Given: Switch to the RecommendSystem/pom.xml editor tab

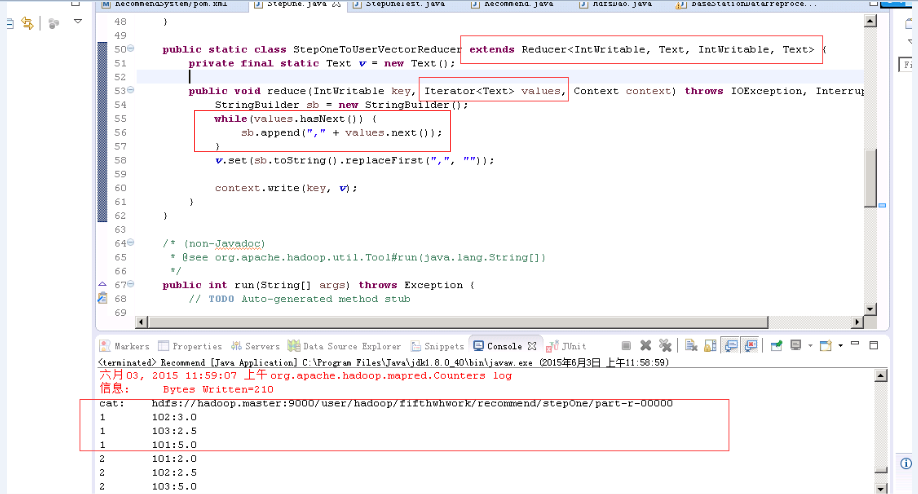Looking at the screenshot, I should pos(164,4).
